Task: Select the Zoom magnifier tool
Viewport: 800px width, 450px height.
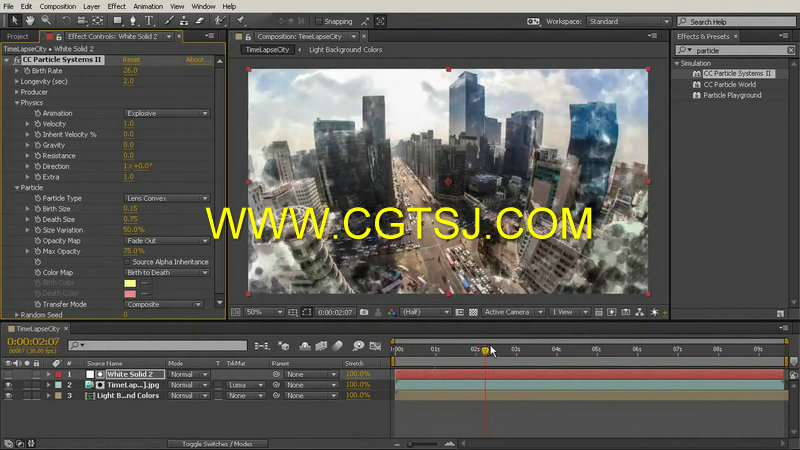Action: 46,21
